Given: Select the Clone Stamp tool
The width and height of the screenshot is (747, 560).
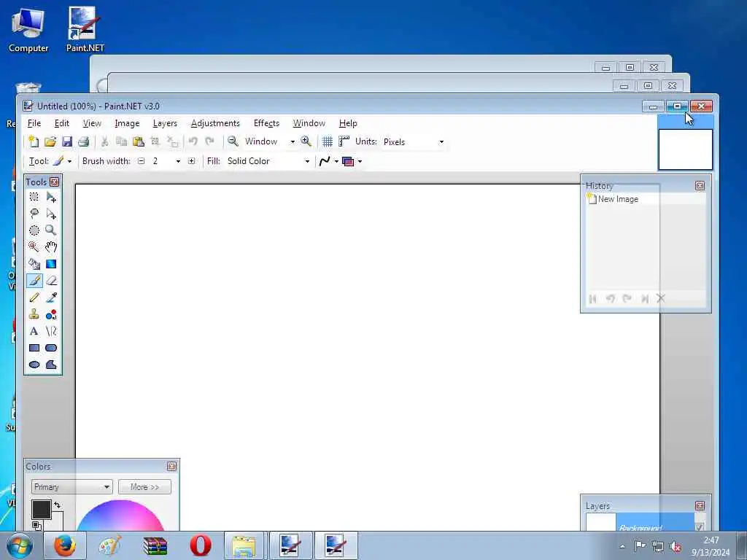Looking at the screenshot, I should tap(34, 314).
